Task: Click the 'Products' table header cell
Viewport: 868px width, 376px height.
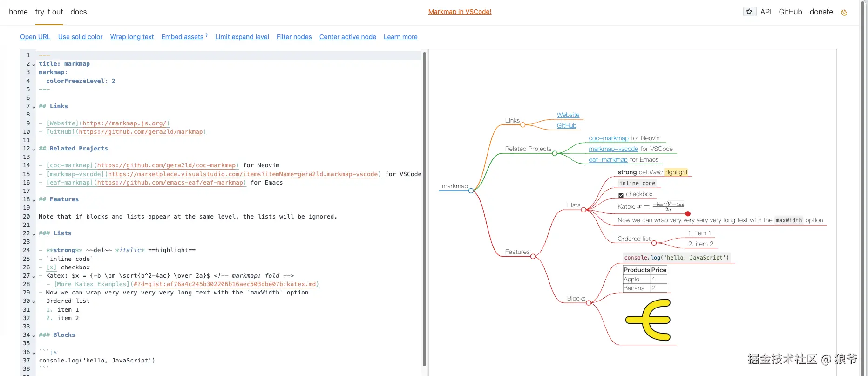Action: click(637, 270)
